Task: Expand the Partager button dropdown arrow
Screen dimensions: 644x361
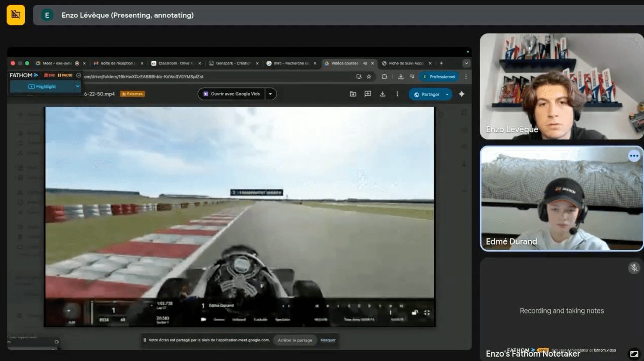Action: [x=447, y=95]
